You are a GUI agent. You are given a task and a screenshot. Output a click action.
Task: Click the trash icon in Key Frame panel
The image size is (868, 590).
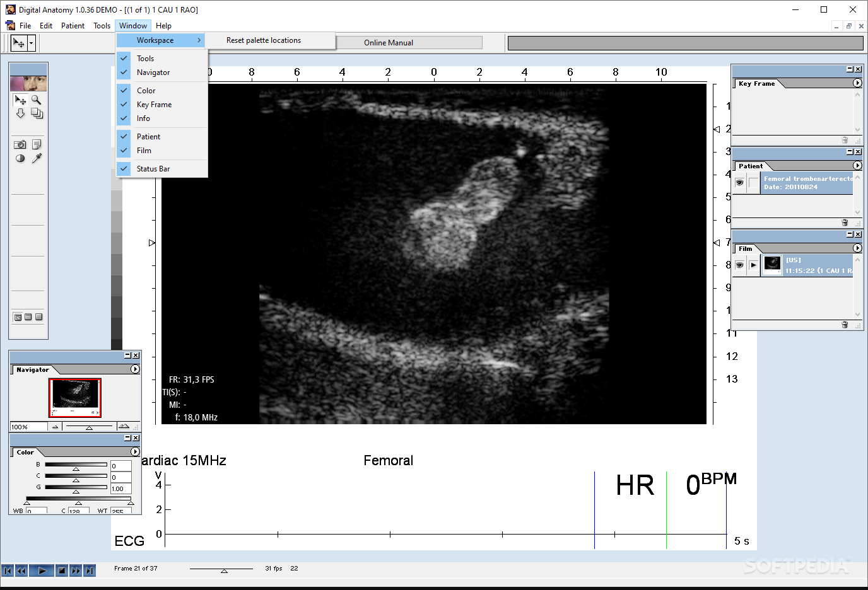pos(845,140)
